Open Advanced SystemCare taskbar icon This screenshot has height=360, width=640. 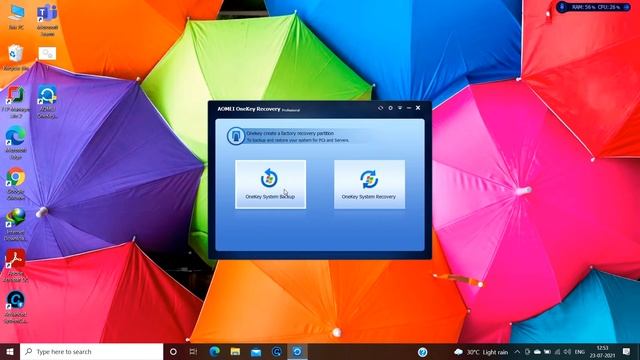pyautogui.click(x=277, y=351)
